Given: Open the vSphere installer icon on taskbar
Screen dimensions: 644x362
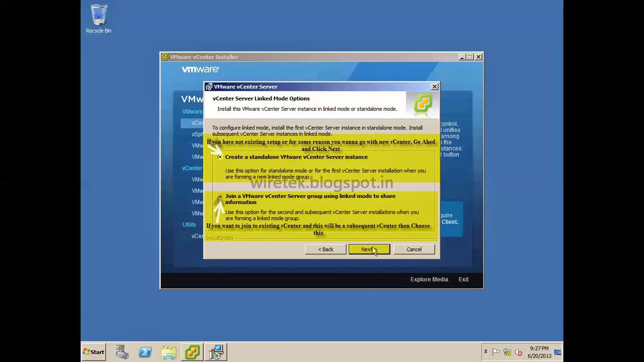Looking at the screenshot, I should (x=192, y=352).
